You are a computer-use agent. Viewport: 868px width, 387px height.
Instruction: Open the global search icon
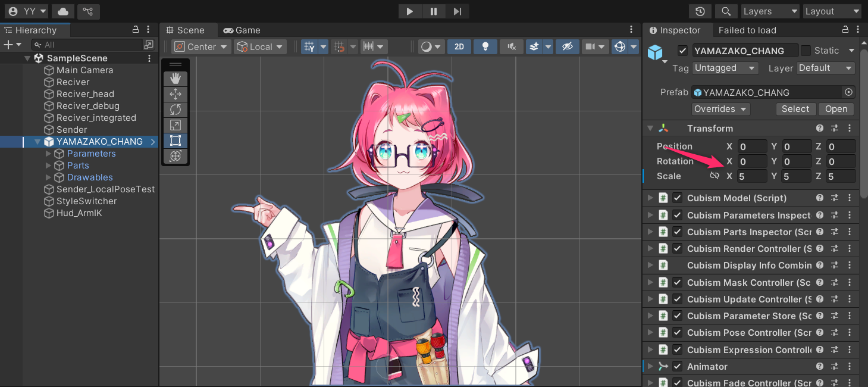tap(726, 11)
